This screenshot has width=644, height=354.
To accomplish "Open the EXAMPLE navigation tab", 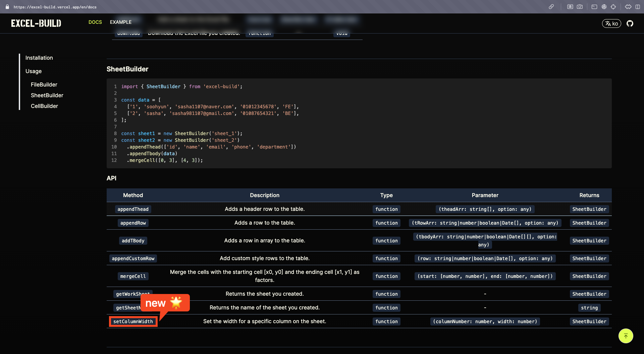I will (121, 22).
